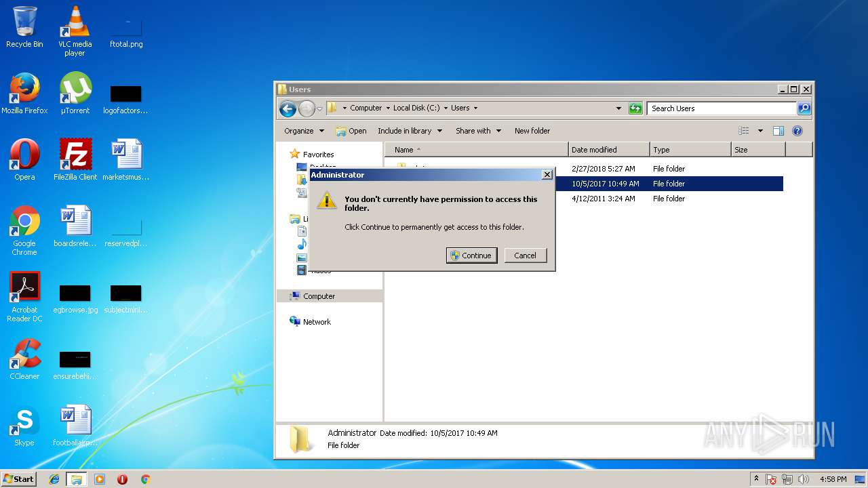Image resolution: width=868 pixels, height=488 pixels.
Task: Launch Internet Explorer from taskbar
Action: coord(54,479)
